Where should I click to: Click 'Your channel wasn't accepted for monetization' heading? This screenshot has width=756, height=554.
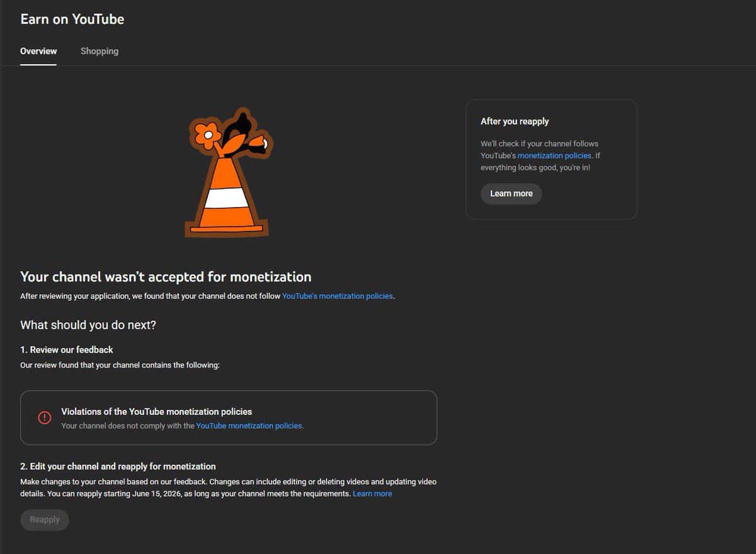coord(166,277)
